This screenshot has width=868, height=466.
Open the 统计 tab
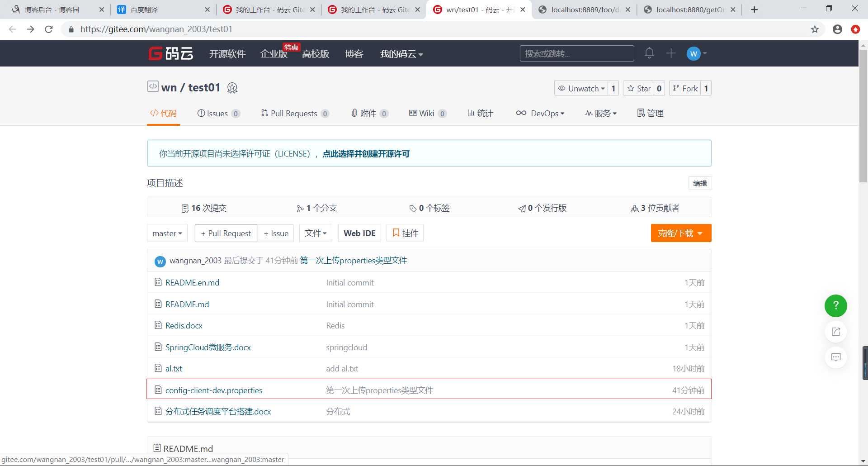(480, 113)
